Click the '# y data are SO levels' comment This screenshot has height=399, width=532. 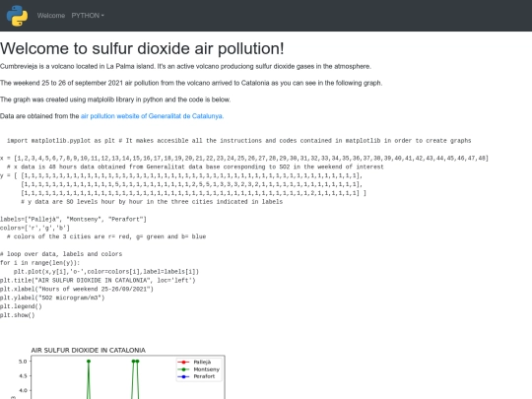coord(152,202)
